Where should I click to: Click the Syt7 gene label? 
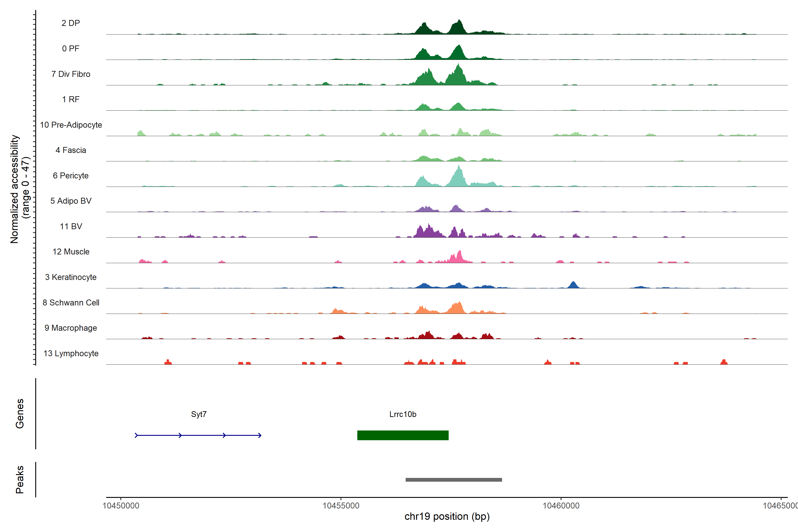[199, 414]
